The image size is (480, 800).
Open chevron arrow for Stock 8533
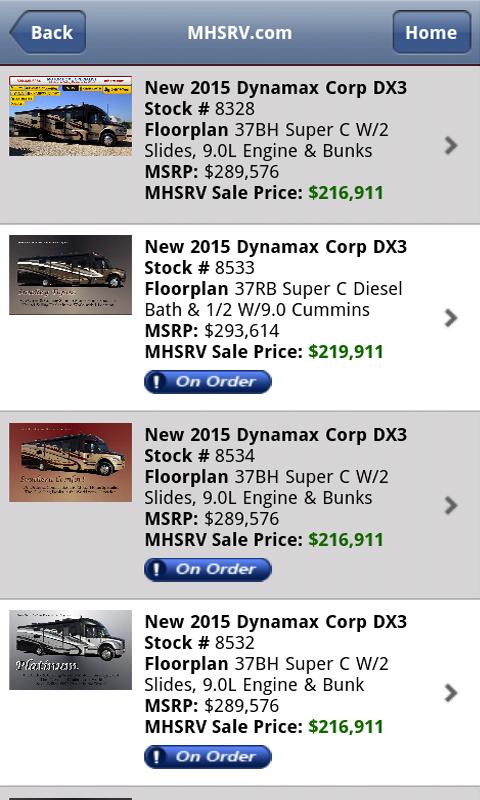pyautogui.click(x=451, y=318)
